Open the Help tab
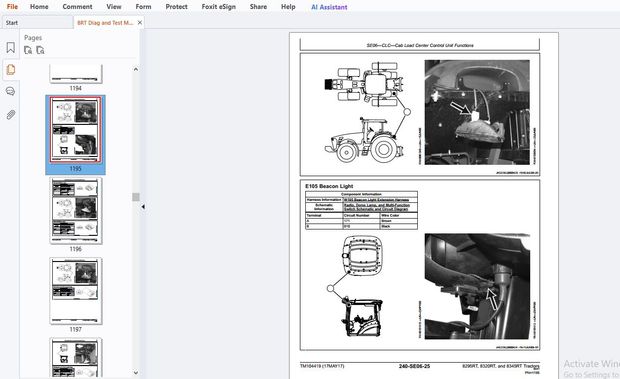620x379 pixels. pos(288,7)
